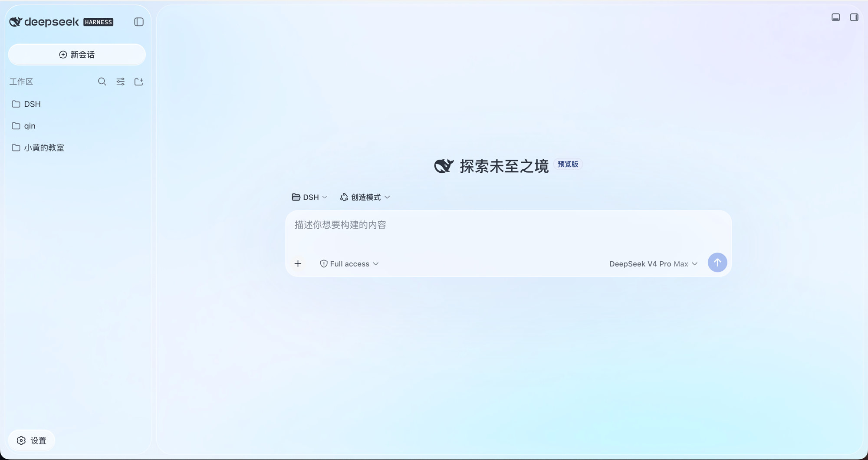This screenshot has width=868, height=460.
Task: Start a new conversation with 新会话
Action: coord(77,55)
